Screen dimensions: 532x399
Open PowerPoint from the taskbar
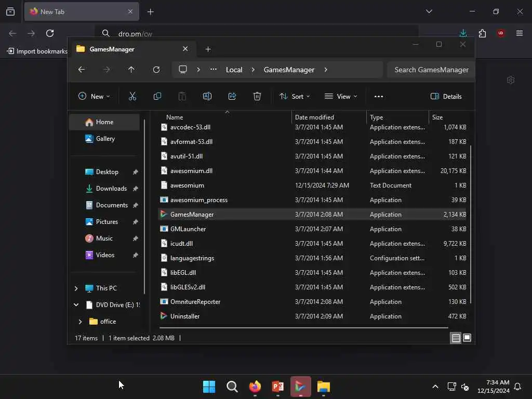tap(277, 387)
